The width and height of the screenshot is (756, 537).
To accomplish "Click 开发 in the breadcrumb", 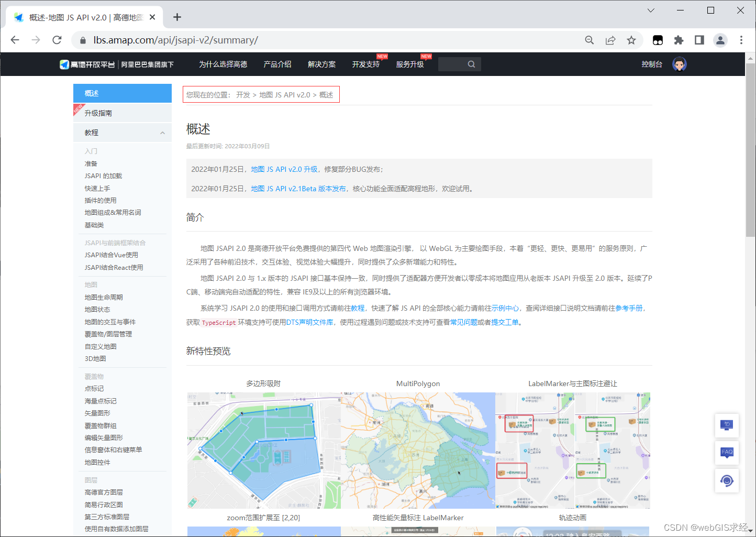I will pos(243,95).
